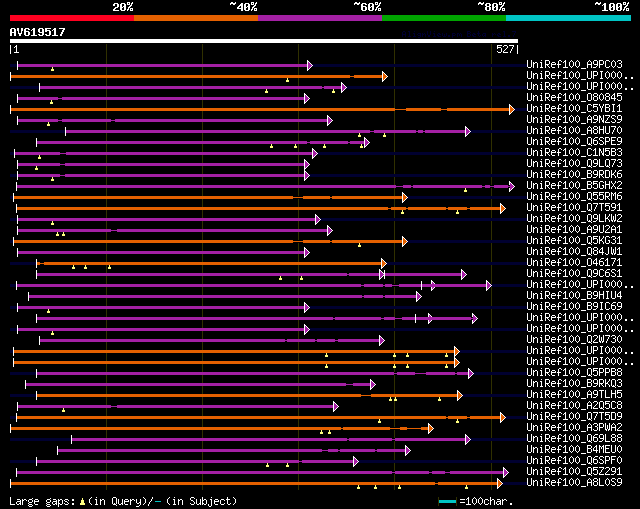This screenshot has height=509, width=640.
Task: Select the UniRef100_Q5PPB8 label
Action: click(x=574, y=372)
